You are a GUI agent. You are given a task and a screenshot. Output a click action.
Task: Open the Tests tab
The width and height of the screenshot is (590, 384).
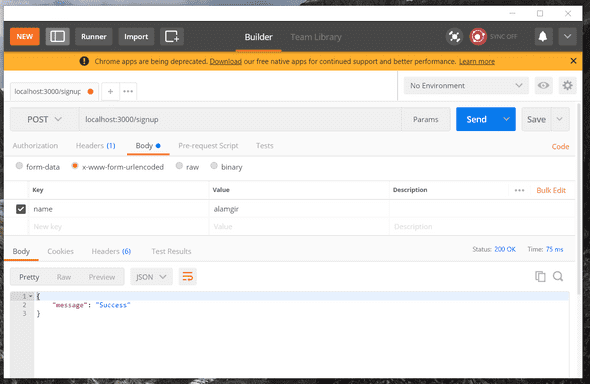point(265,146)
